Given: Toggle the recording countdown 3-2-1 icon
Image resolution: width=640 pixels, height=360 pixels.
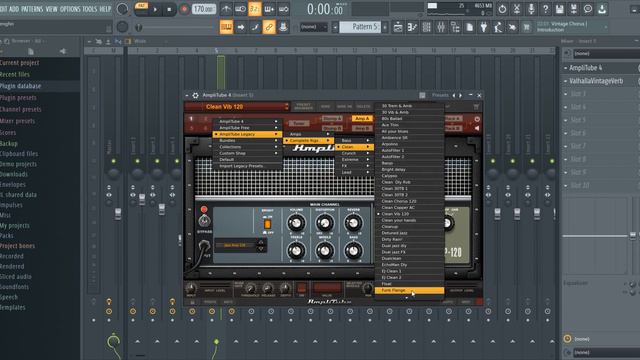Looking at the screenshot, I should [255, 9].
